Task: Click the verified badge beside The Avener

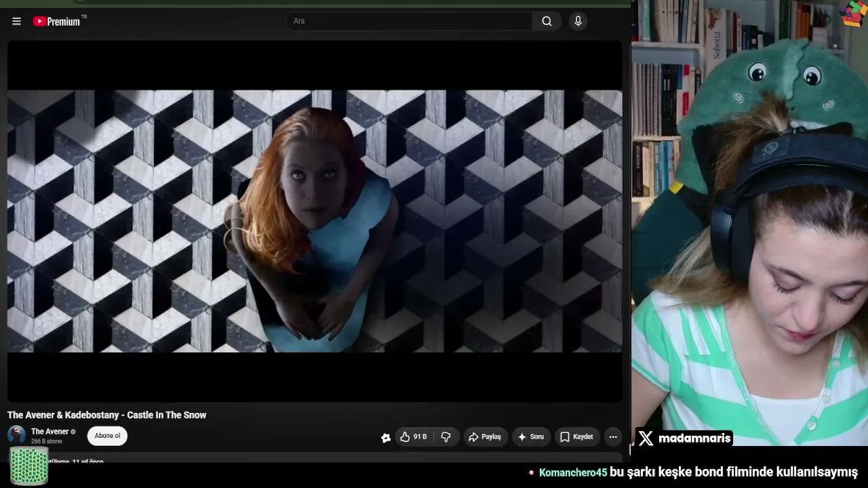Action: coord(73,432)
